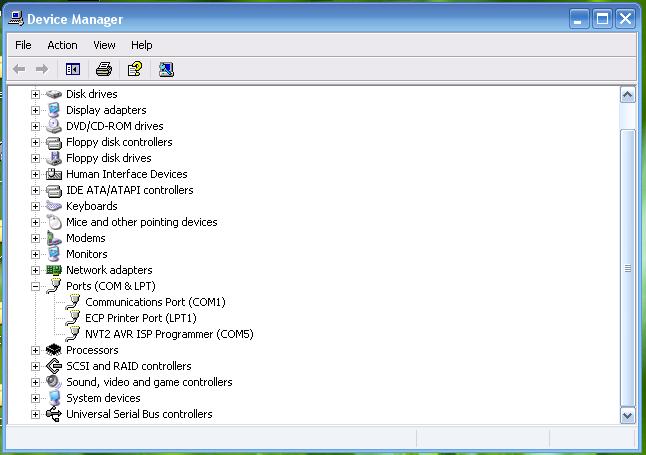Collapse the Ports (COM & LPT) node
The height and width of the screenshot is (455, 646).
pyautogui.click(x=35, y=286)
